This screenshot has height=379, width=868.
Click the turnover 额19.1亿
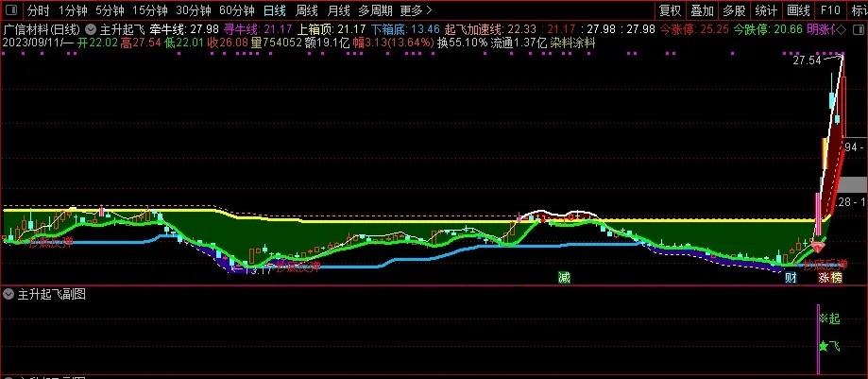327,43
